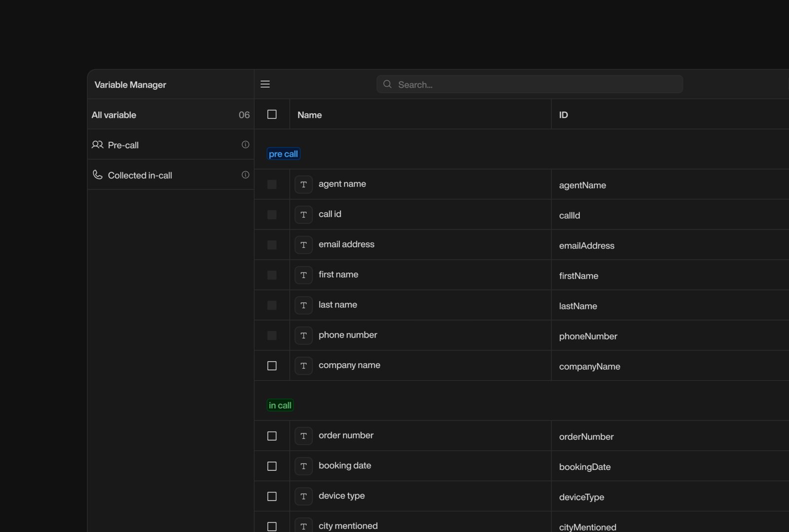The image size is (789, 532).
Task: Click the Pre-call people icon
Action: [x=98, y=144]
